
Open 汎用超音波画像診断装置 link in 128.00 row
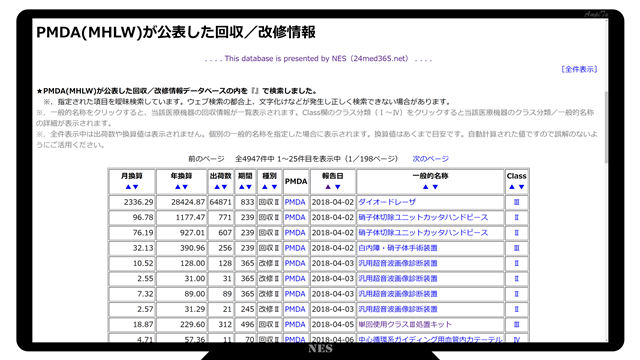(398, 263)
